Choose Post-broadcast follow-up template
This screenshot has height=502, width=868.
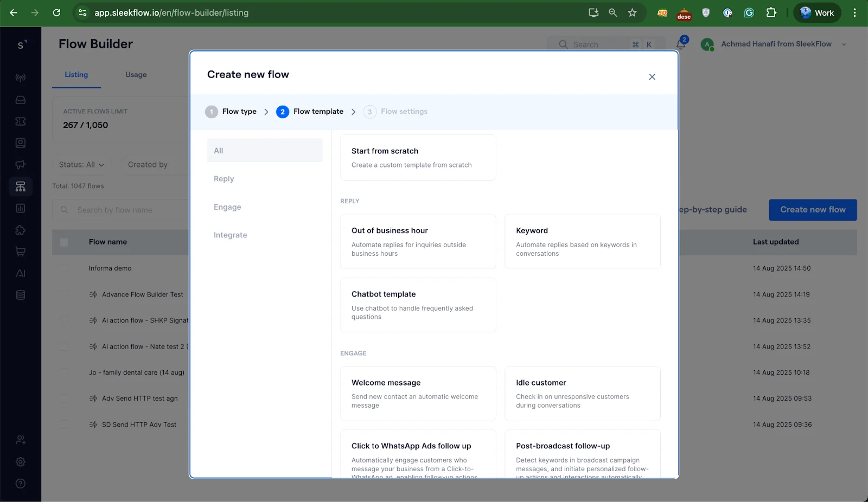pos(583,454)
